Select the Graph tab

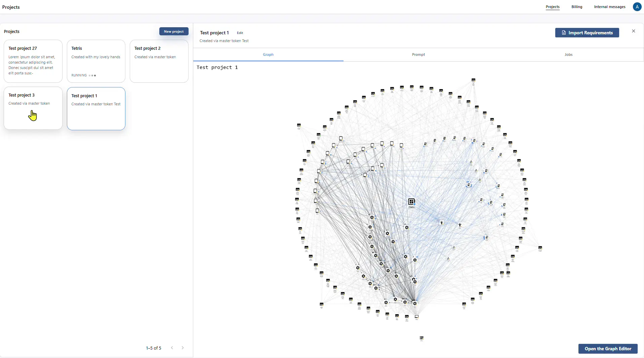[x=268, y=55]
